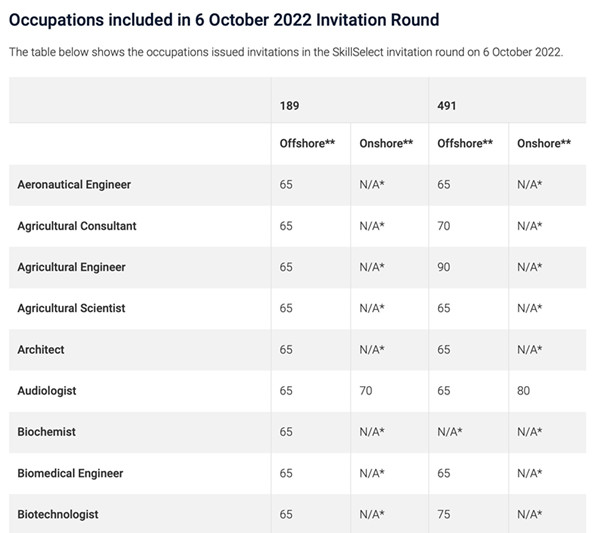
Task: Select the Aeronautical Engineer row label
Action: pos(74,185)
